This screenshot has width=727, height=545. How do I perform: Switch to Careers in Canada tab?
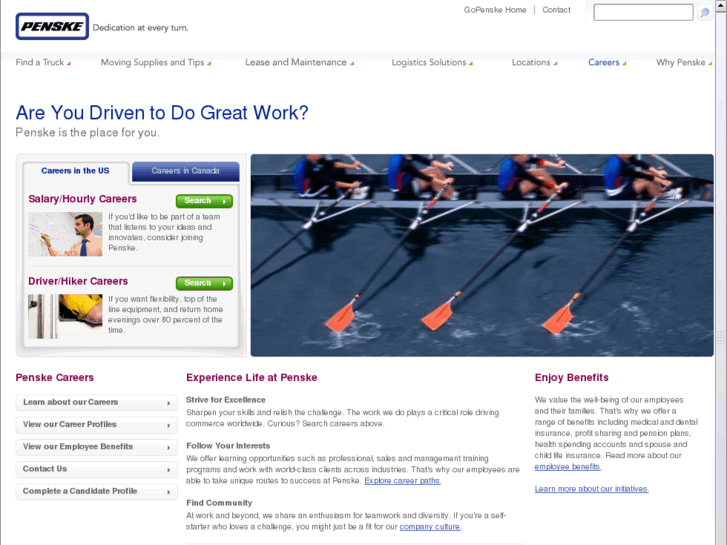point(185,171)
